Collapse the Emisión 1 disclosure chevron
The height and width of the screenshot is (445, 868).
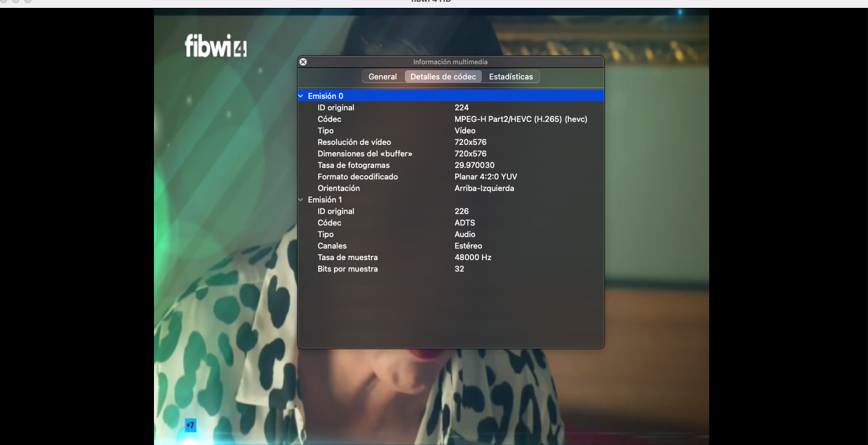coord(301,199)
